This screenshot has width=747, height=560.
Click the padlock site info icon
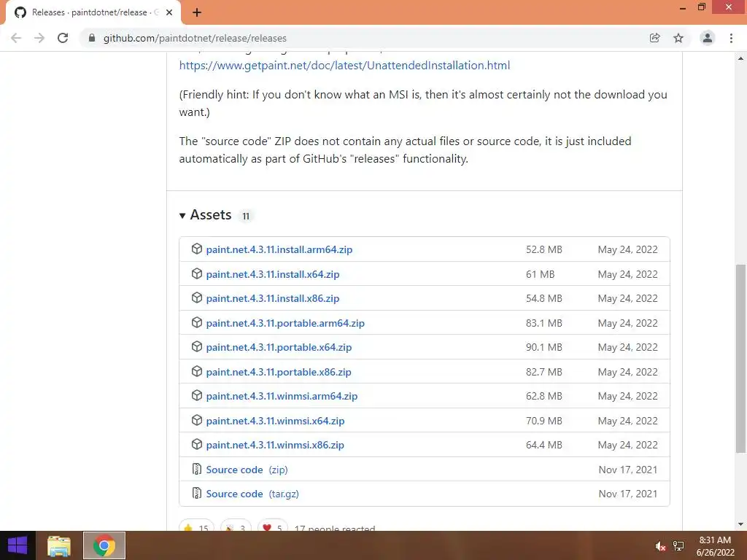click(x=92, y=38)
